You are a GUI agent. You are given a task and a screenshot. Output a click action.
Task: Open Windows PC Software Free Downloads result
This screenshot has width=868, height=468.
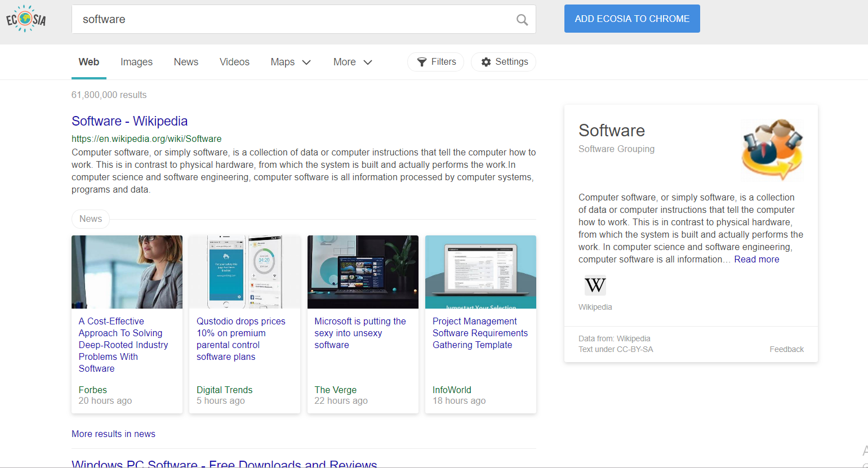pyautogui.click(x=224, y=463)
